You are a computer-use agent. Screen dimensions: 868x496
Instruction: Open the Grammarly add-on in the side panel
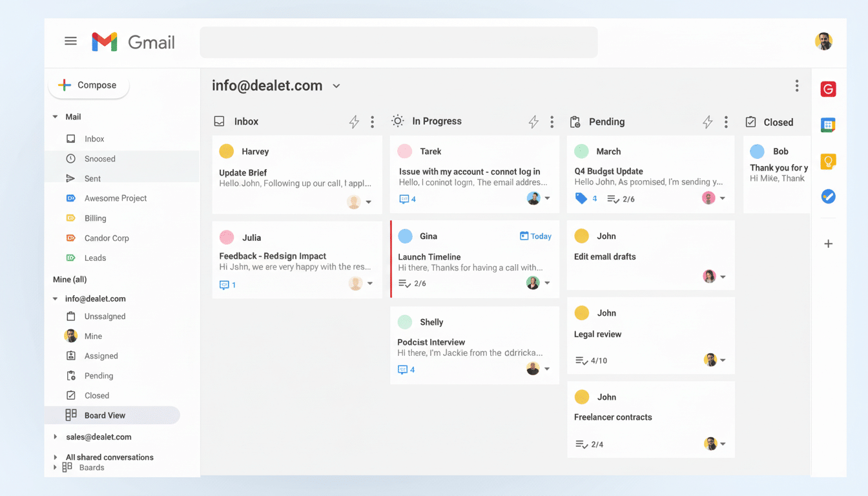(x=828, y=89)
